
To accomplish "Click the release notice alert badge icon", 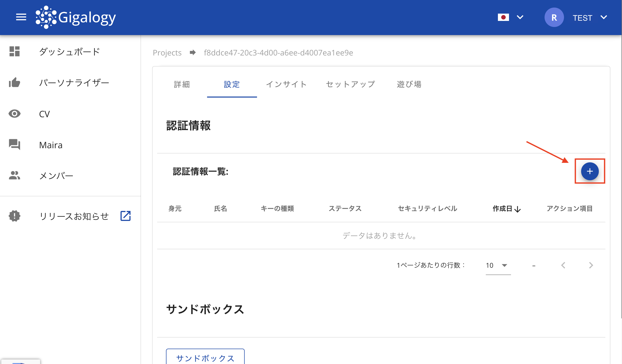I will 14,216.
